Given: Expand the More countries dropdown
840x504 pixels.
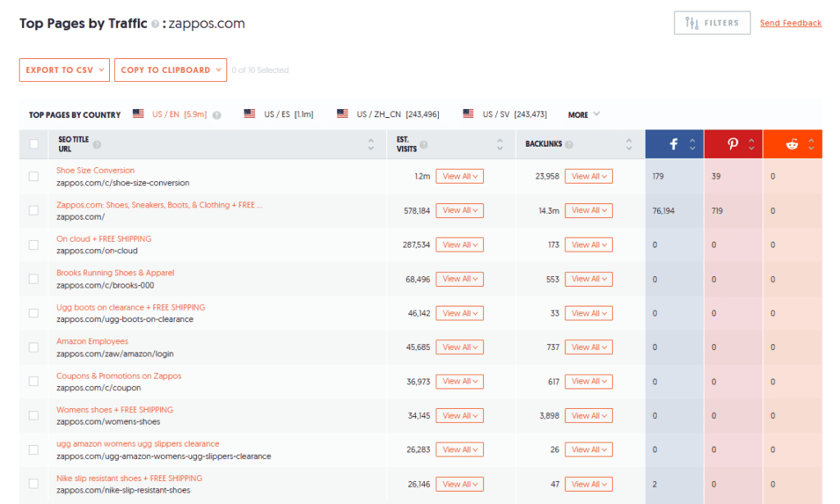Looking at the screenshot, I should [584, 115].
